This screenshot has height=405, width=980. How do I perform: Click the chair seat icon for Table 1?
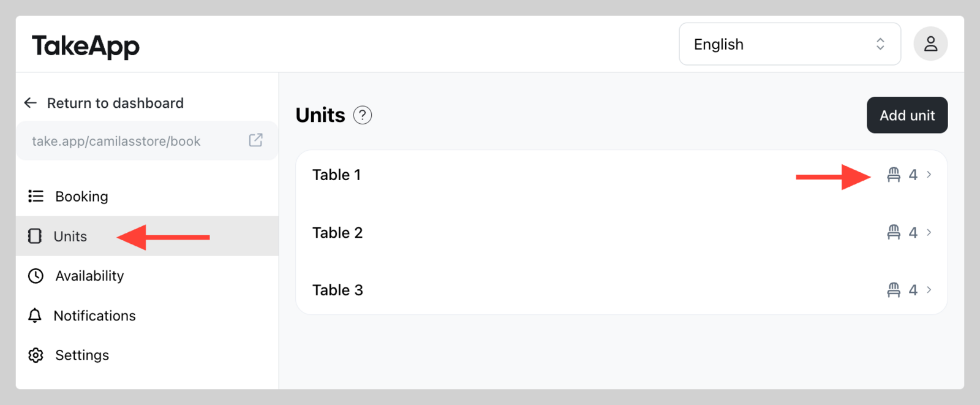(894, 175)
